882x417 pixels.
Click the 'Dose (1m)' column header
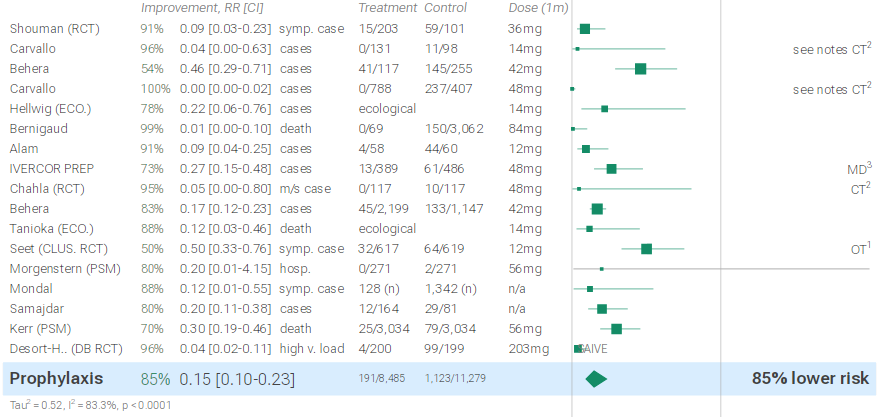coord(538,8)
